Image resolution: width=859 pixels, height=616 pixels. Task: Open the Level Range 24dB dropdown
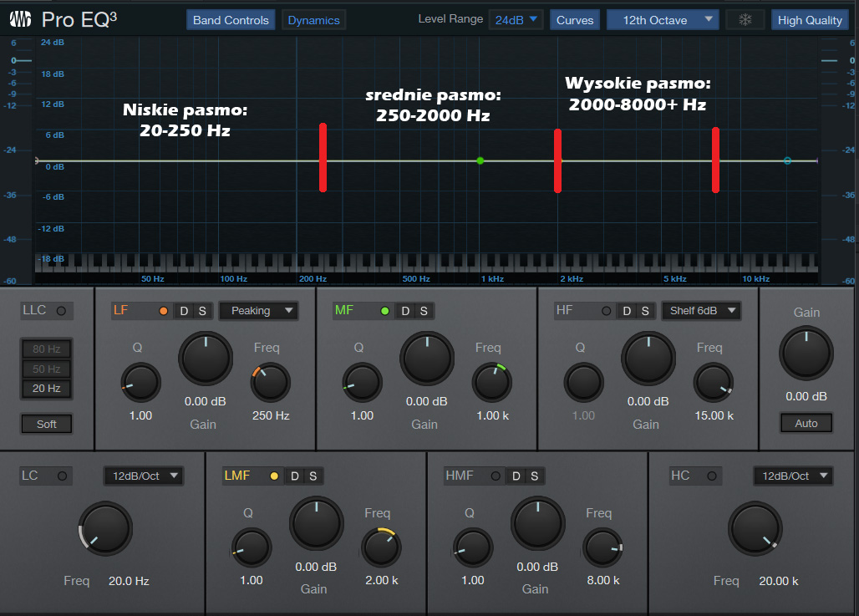point(516,20)
